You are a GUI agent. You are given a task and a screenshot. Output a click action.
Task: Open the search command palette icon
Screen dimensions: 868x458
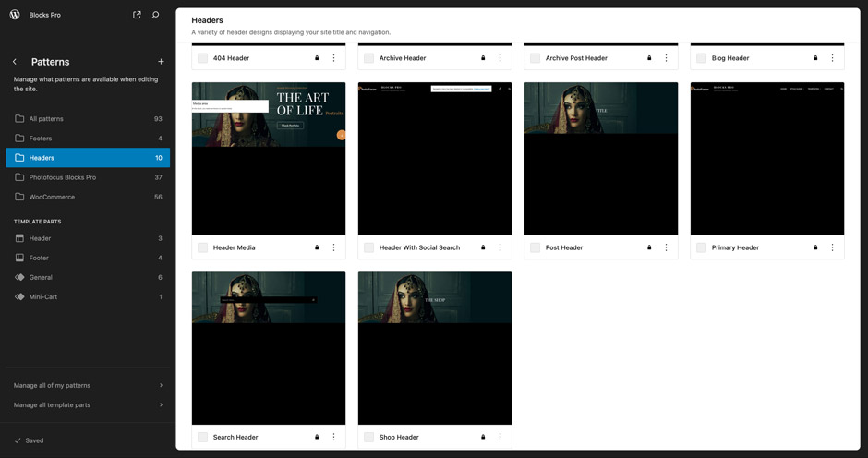pyautogui.click(x=155, y=15)
